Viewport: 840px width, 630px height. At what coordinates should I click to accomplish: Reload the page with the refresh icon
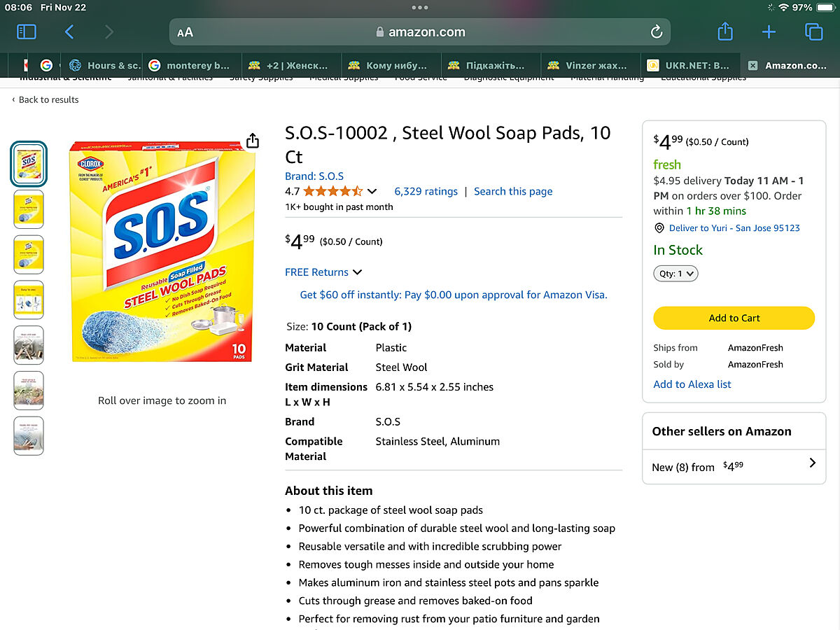pyautogui.click(x=656, y=32)
